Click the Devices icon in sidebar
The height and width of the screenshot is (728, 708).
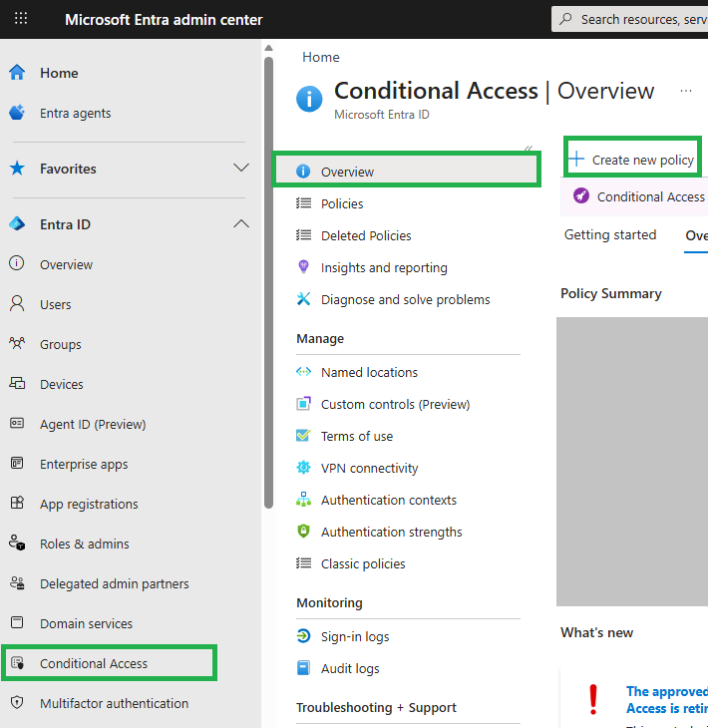click(x=17, y=384)
